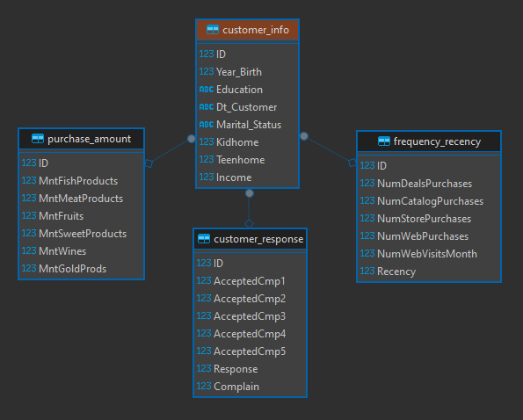Select the AcceptedCmp1 column
Image resolution: width=523 pixels, height=420 pixels.
click(x=251, y=281)
